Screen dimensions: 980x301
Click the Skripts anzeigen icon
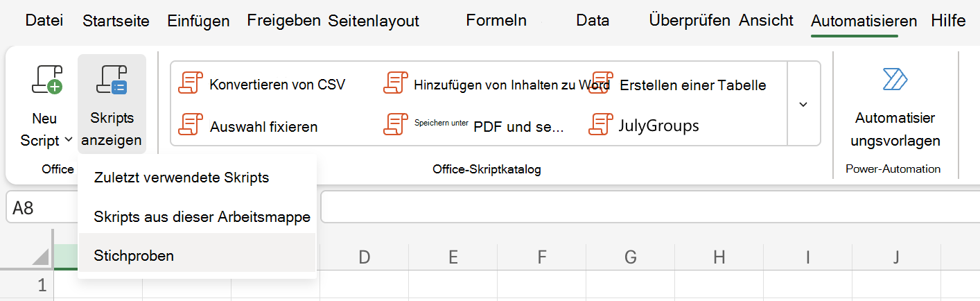[112, 80]
